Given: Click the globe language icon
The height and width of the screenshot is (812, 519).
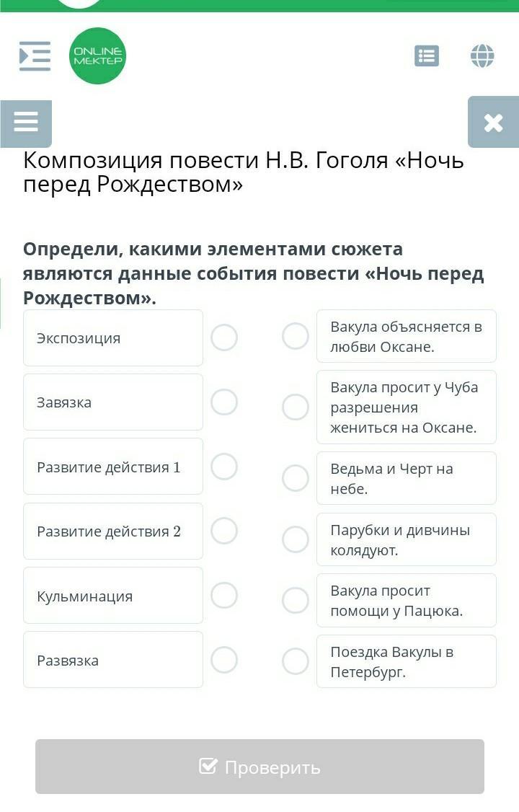Looking at the screenshot, I should tap(482, 56).
